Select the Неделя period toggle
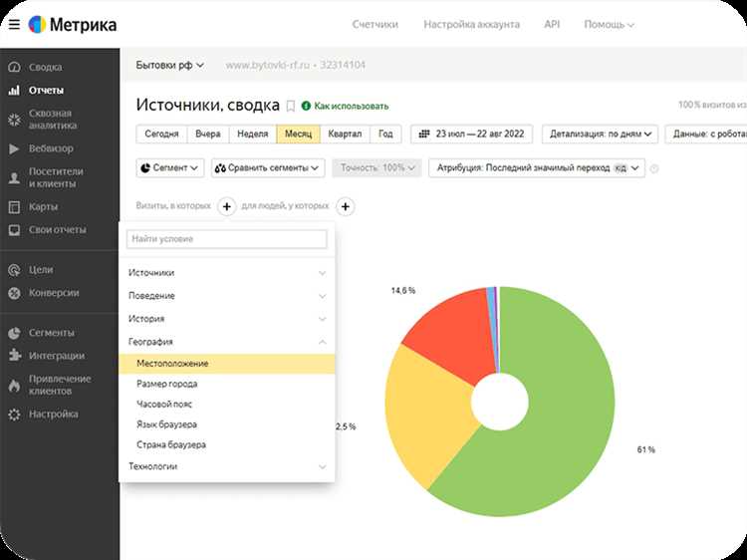 [x=251, y=134]
